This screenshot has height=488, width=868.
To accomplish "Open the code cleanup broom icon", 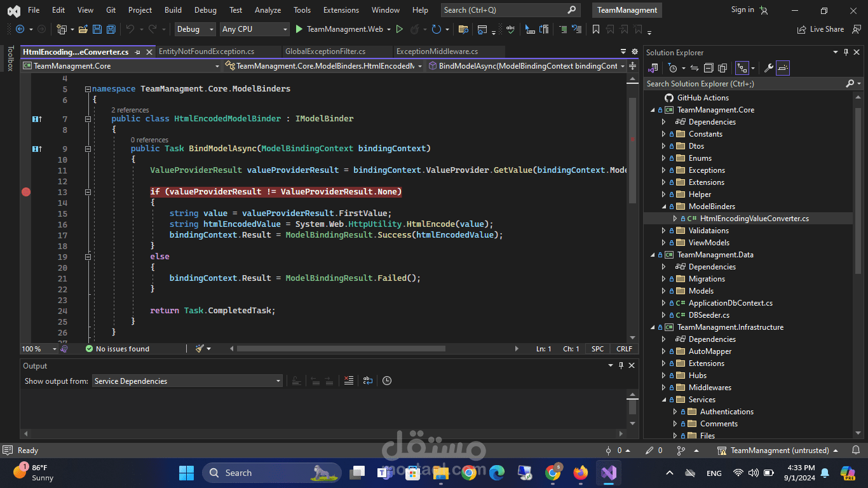I will click(200, 349).
